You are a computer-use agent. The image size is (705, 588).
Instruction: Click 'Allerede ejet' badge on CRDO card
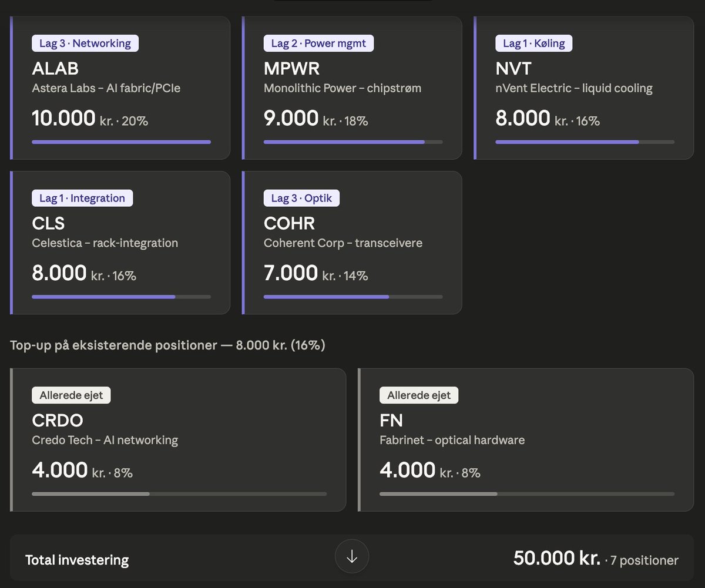coord(71,395)
